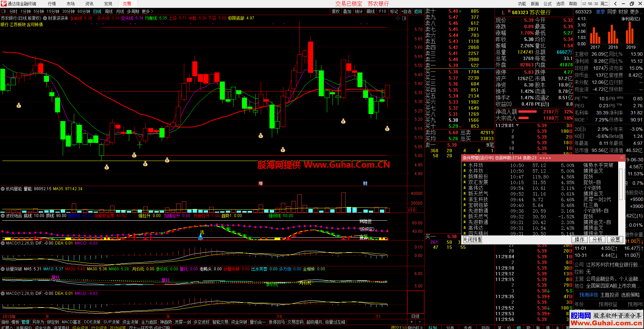
Task: Toggle first MACD indicator collapse circle
Action: 3,243
